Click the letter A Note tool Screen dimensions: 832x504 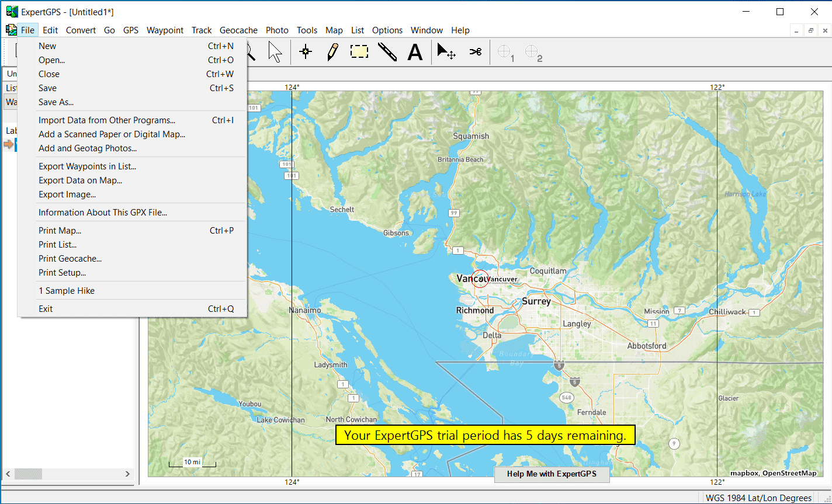point(415,52)
